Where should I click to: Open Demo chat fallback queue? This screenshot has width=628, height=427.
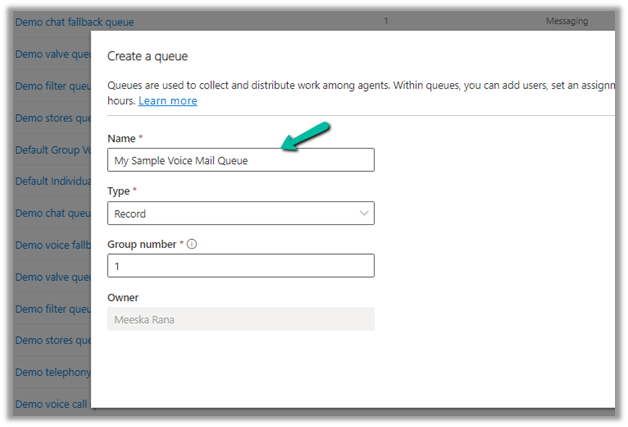[75, 21]
